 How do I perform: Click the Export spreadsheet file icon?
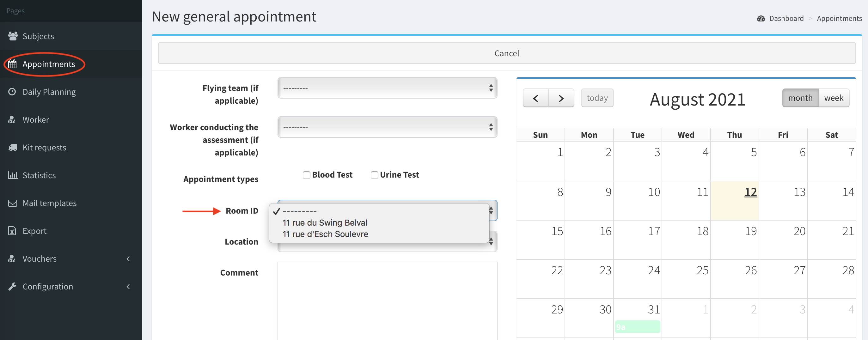[12, 231]
